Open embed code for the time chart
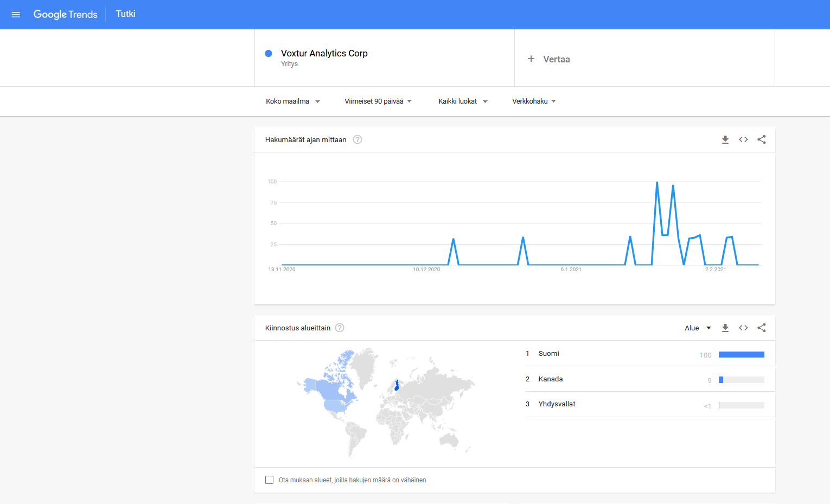The image size is (830, 504). point(743,140)
